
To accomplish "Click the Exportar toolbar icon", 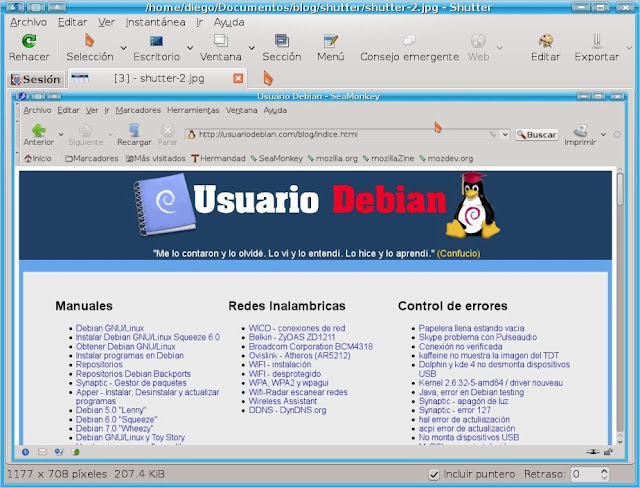I will click(x=597, y=40).
